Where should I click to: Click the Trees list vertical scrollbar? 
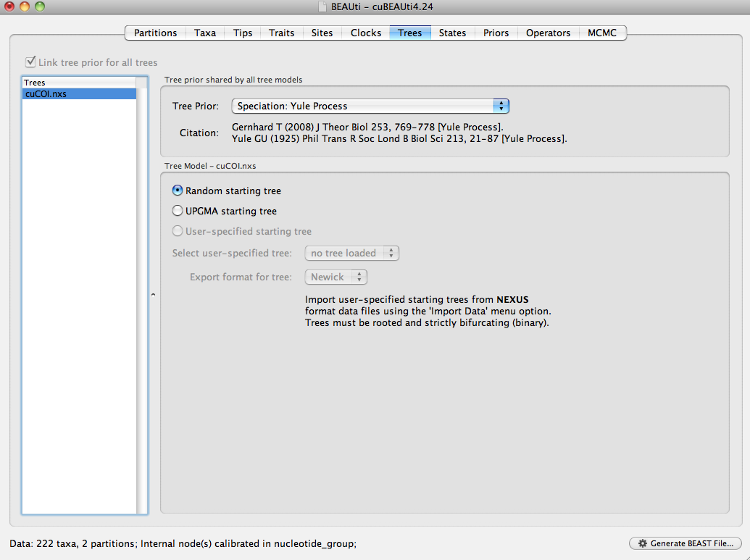(141, 301)
